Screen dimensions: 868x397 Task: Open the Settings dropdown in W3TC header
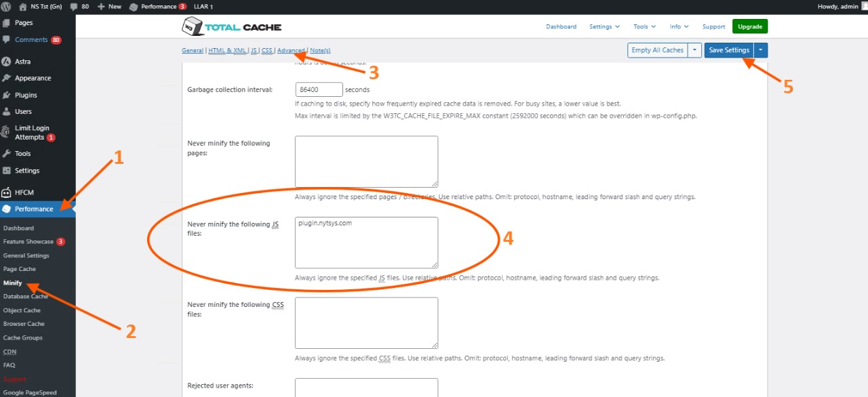pos(604,26)
